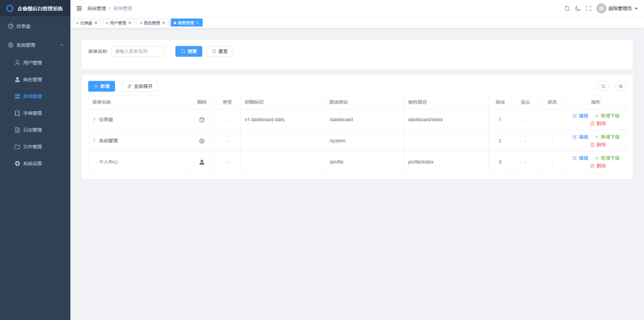Delete the 仪表盘 menu row
This screenshot has width=644, height=320.
598,124
